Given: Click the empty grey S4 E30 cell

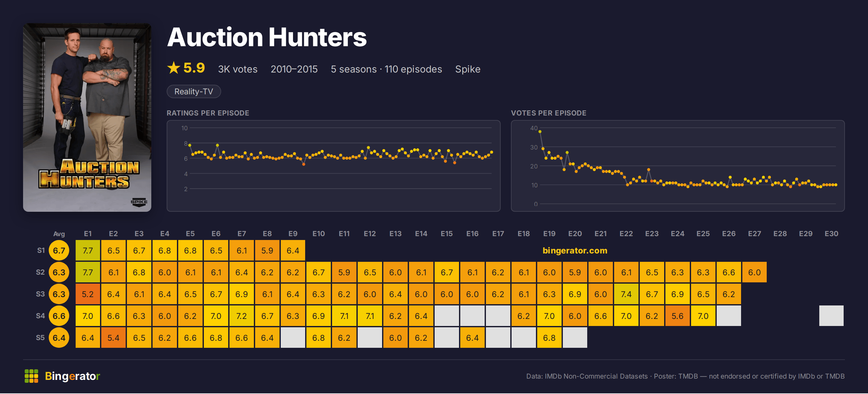Looking at the screenshot, I should pos(831,316).
